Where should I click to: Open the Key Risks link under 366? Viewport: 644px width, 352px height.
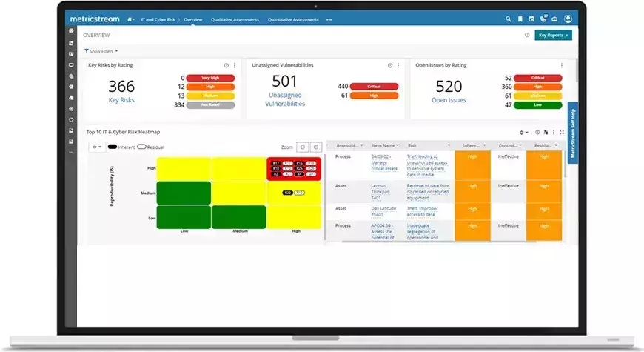pyautogui.click(x=121, y=100)
